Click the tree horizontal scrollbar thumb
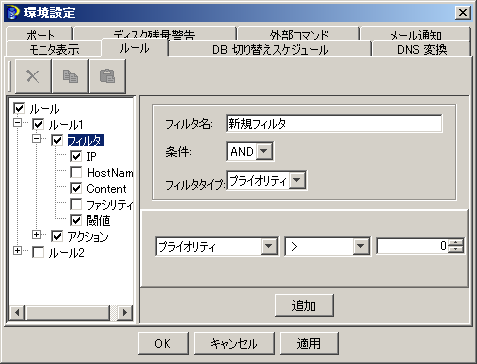Viewport: 477px width, 364px height. click(68, 312)
